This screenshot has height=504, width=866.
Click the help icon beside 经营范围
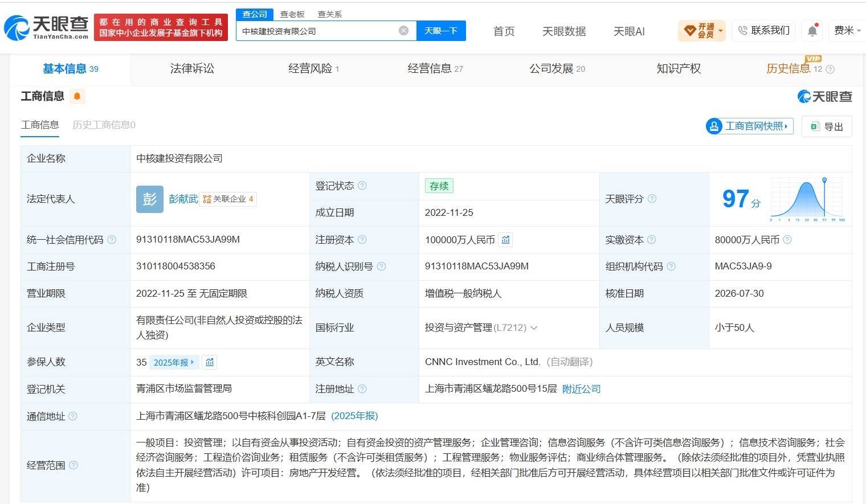point(73,465)
